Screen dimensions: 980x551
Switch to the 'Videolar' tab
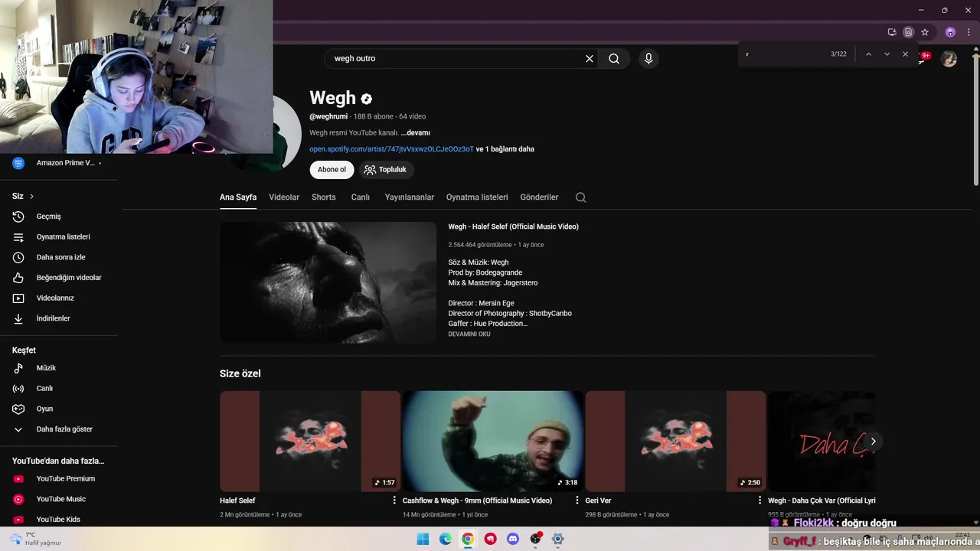[x=284, y=197]
